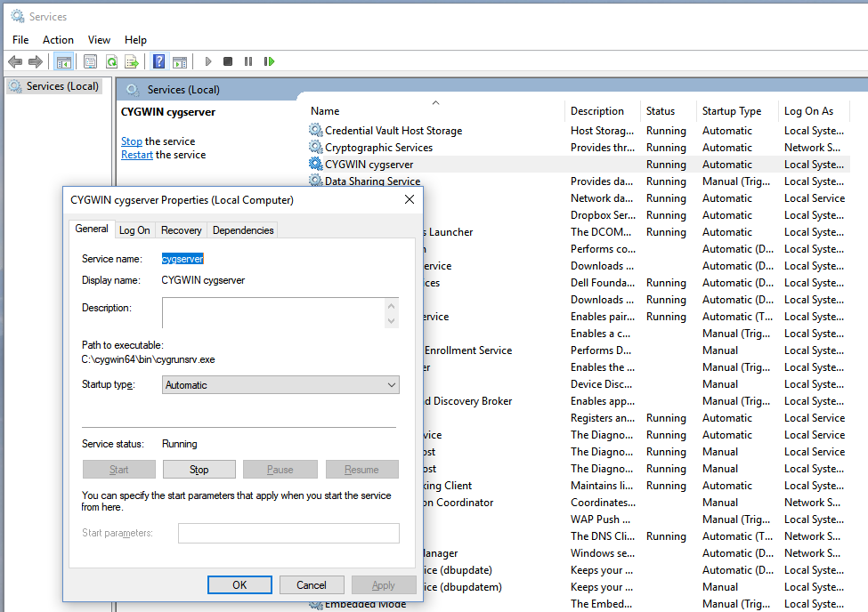868x612 pixels.
Task: Click the Export List toolbar icon
Action: [132, 61]
